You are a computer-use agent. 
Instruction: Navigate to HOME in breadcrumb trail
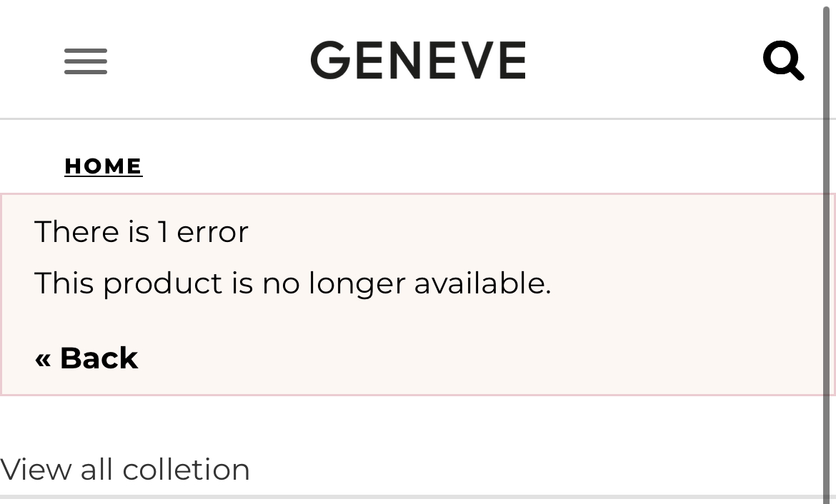point(104,166)
